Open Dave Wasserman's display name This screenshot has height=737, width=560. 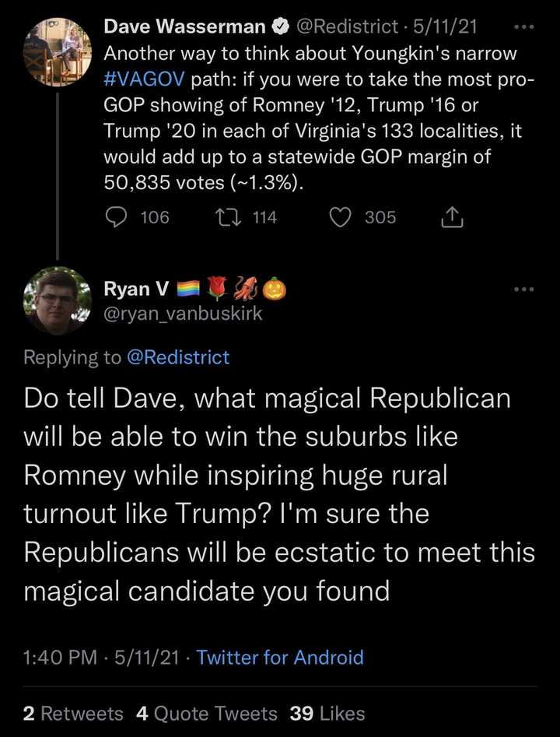click(184, 27)
